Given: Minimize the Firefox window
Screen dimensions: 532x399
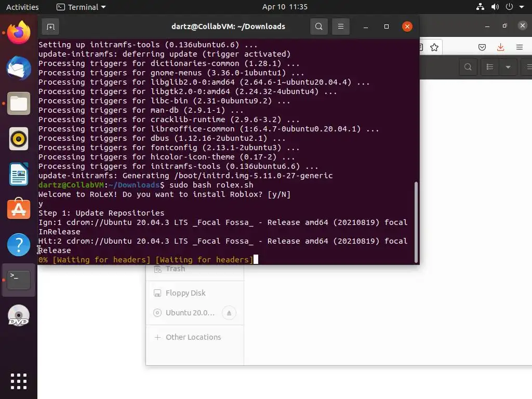Looking at the screenshot, I should point(487,26).
